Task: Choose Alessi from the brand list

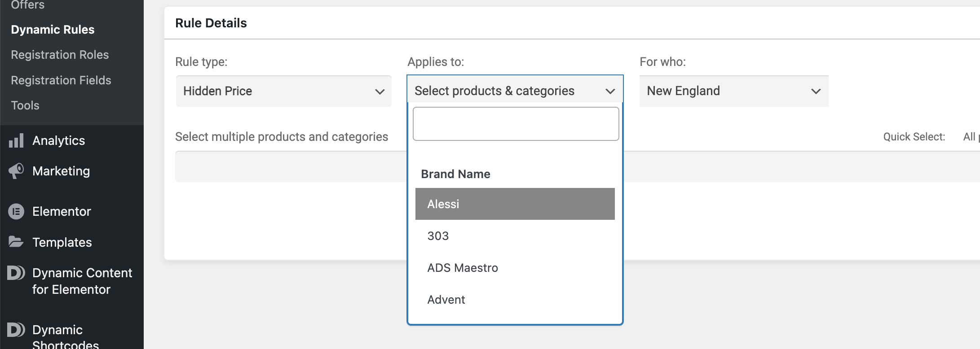Action: click(x=515, y=204)
